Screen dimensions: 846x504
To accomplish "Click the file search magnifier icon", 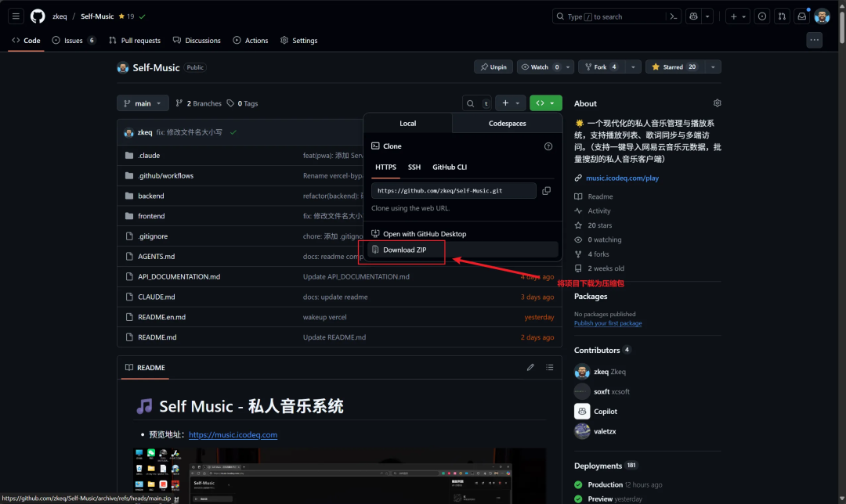I will (x=471, y=103).
